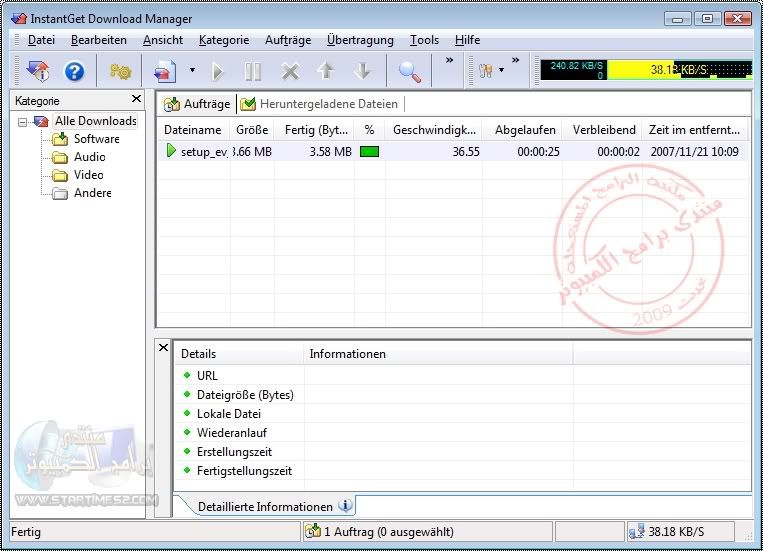Close the details pane with X

[x=164, y=347]
